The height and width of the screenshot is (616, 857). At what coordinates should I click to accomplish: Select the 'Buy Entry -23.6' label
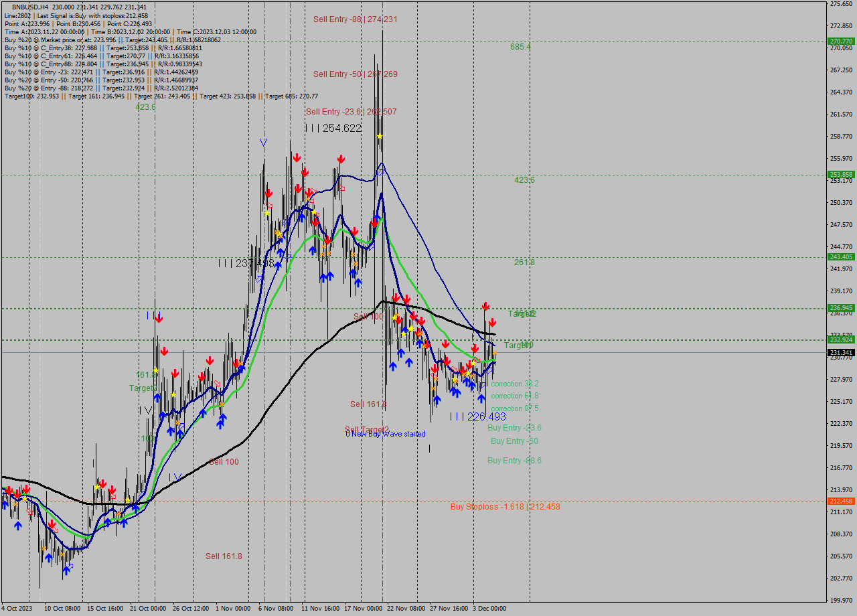(514, 427)
